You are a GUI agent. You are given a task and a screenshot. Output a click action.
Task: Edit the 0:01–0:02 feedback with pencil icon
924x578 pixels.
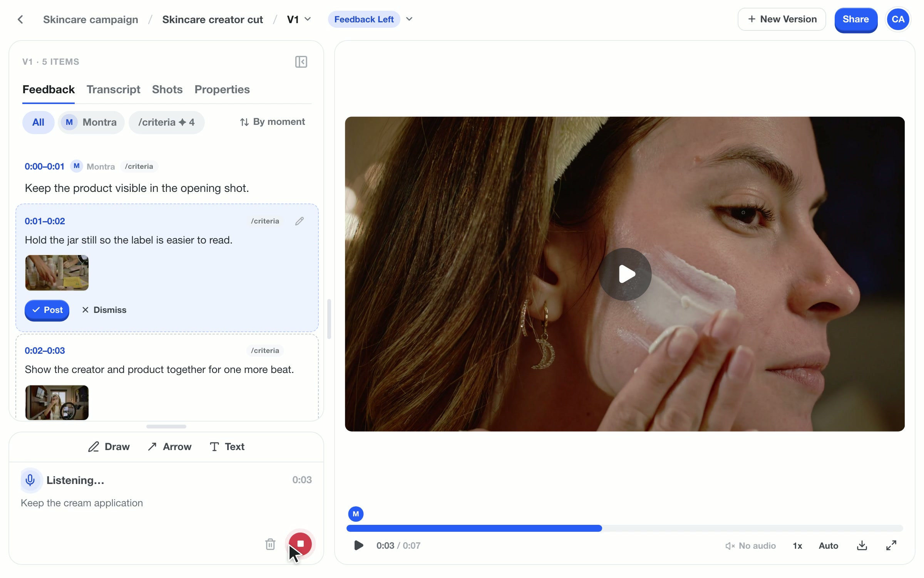(x=300, y=221)
